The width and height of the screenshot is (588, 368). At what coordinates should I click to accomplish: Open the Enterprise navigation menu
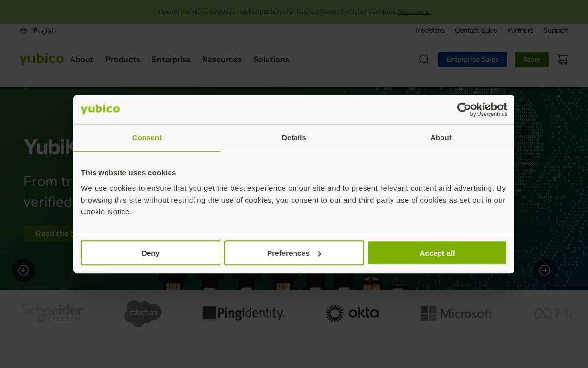(x=171, y=59)
